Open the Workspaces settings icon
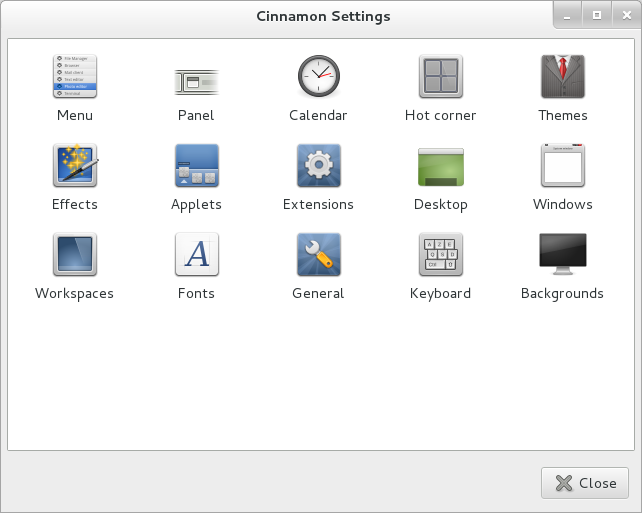The height and width of the screenshot is (513, 642). (x=75, y=254)
